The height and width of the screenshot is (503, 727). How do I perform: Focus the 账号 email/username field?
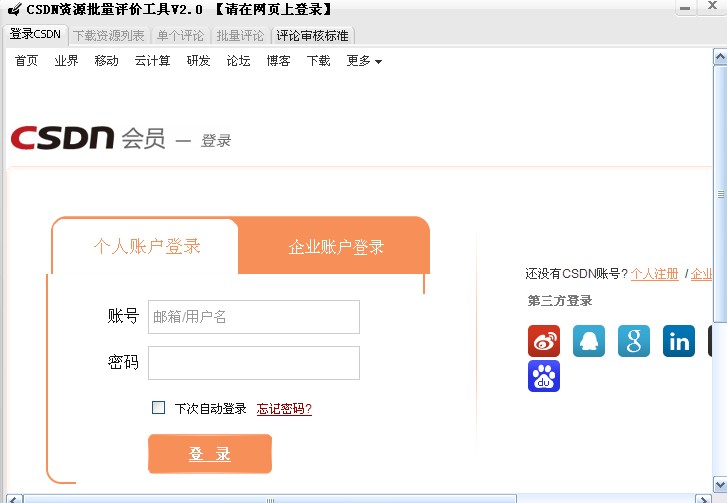point(254,317)
